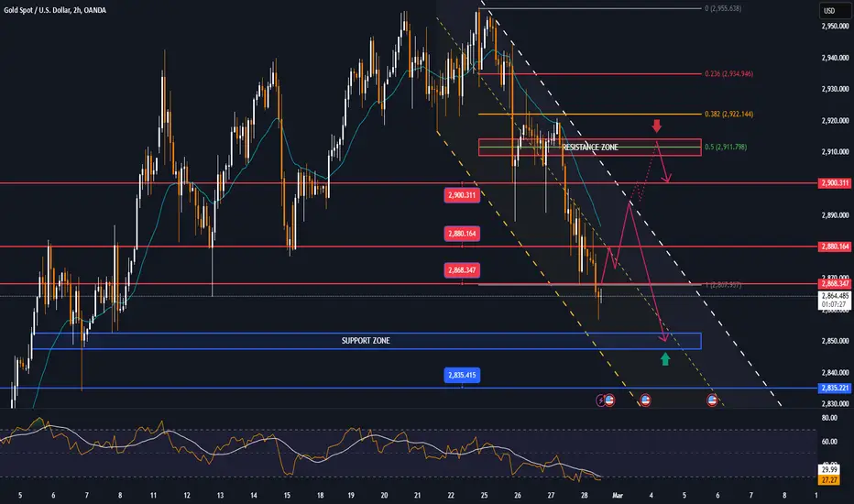Click the 2,868.347 red label inside chart
This screenshot has height=504, width=854.
coord(462,270)
